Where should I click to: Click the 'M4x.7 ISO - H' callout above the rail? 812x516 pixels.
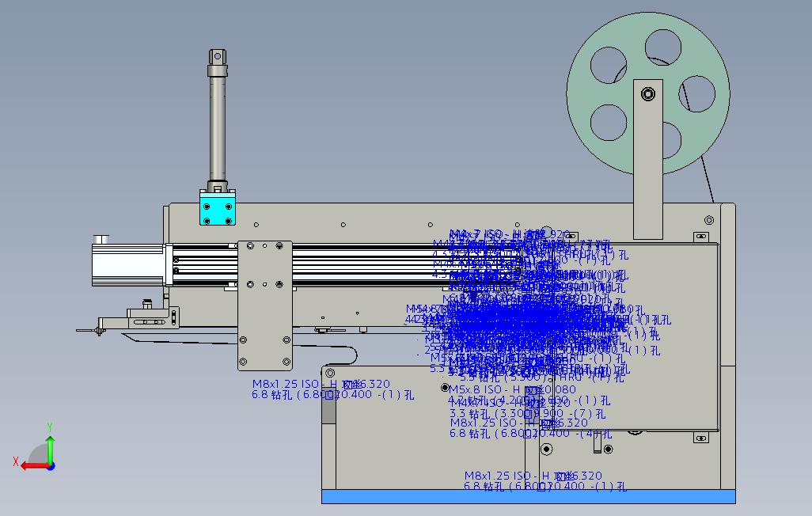pos(510,235)
